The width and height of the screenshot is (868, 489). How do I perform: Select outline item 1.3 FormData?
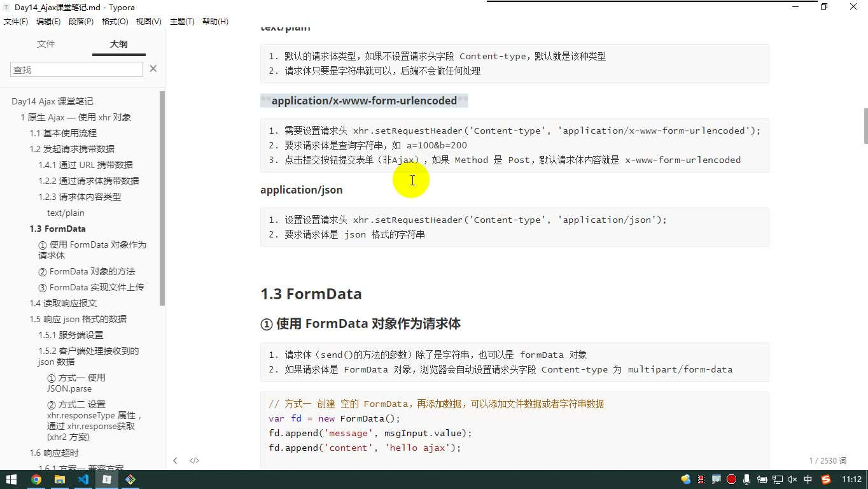pos(57,229)
